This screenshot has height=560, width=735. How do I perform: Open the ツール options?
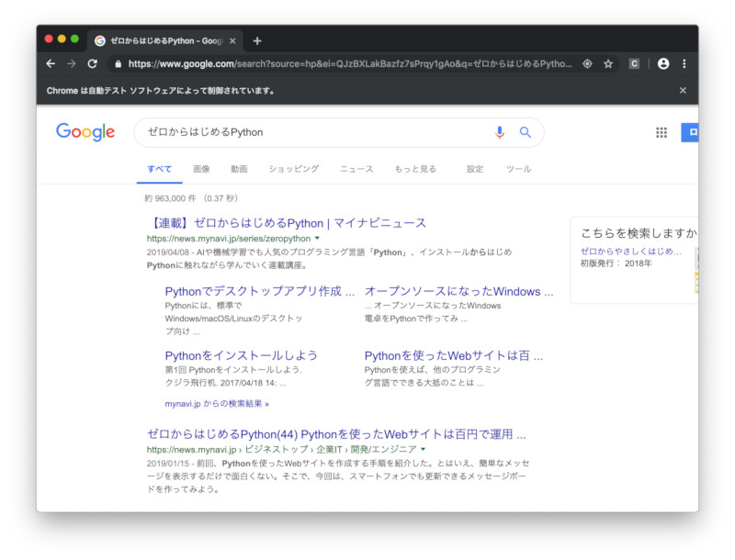pos(518,169)
